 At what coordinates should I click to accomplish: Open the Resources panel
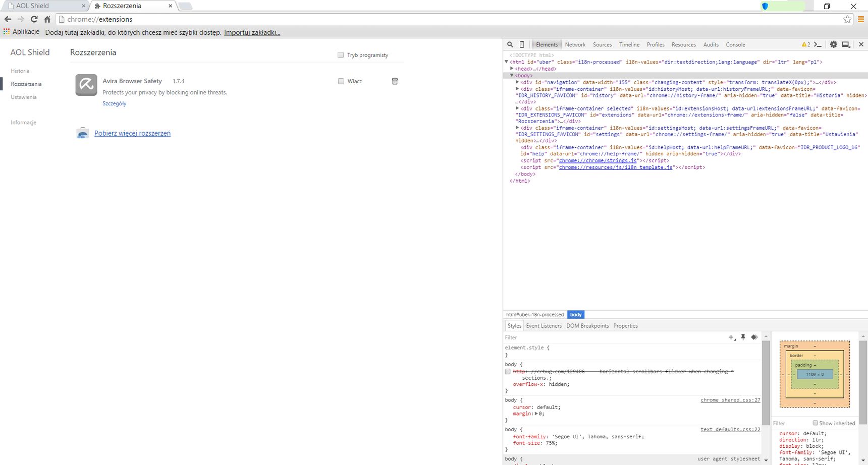click(x=684, y=44)
